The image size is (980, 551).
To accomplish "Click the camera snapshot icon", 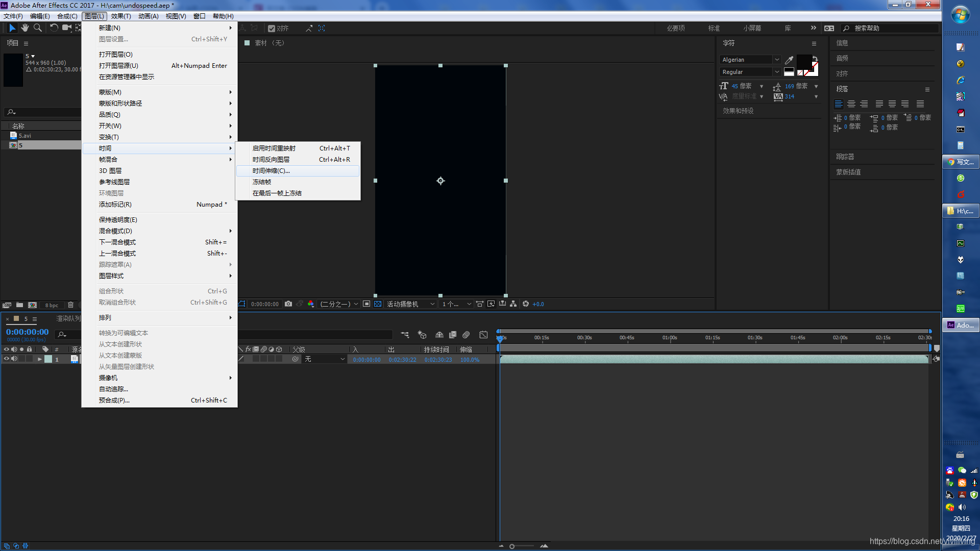I will [288, 304].
